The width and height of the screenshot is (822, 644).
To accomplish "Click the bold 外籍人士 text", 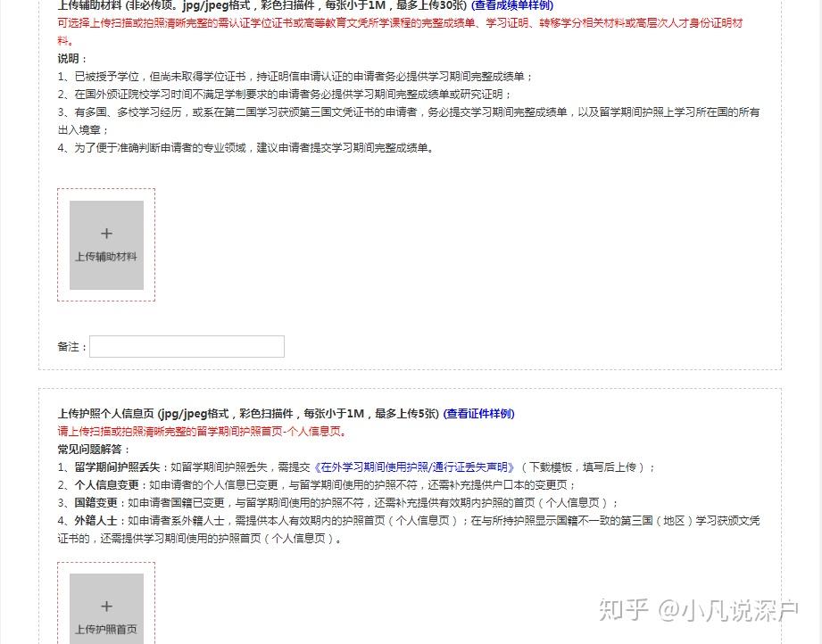I will [x=95, y=520].
